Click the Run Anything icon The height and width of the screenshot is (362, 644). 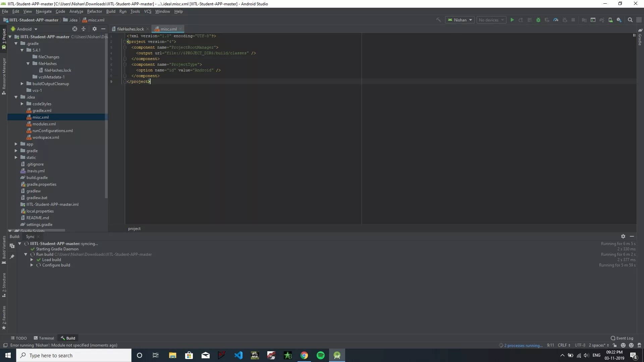(x=593, y=20)
